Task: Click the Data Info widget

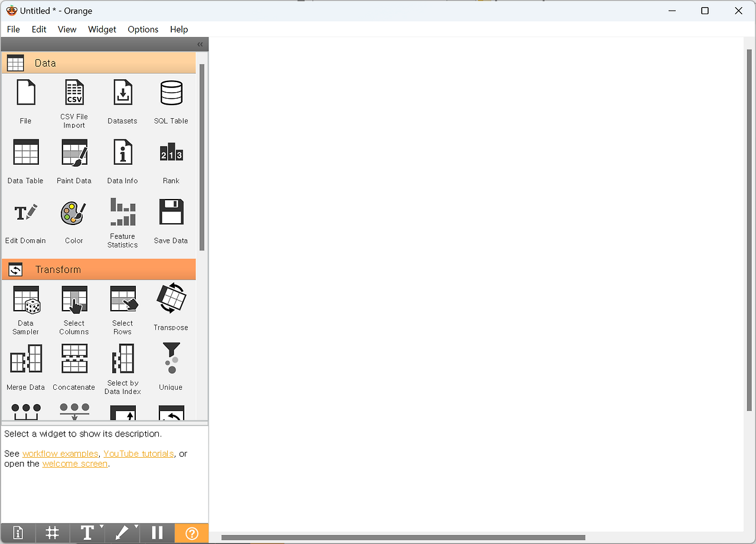Action: coord(123,152)
